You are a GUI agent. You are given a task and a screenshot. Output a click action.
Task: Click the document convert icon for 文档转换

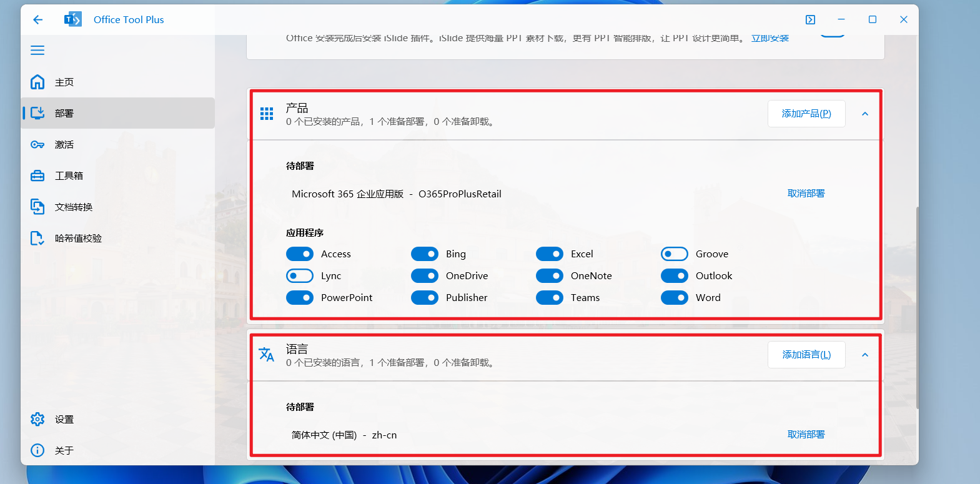point(37,207)
